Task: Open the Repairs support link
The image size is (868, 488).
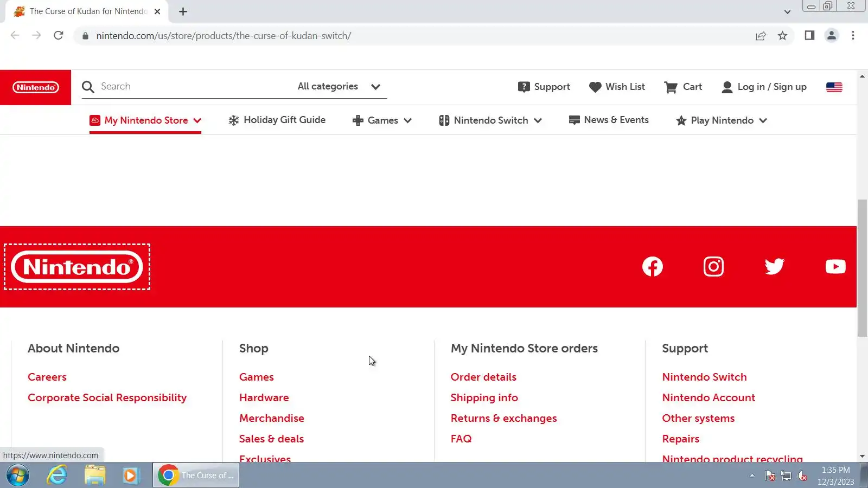Action: coord(680,439)
